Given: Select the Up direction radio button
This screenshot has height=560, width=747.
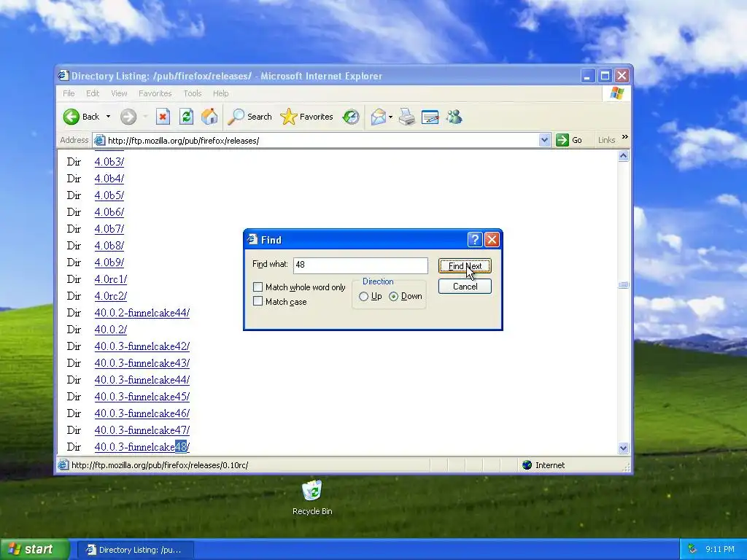Looking at the screenshot, I should [363, 297].
